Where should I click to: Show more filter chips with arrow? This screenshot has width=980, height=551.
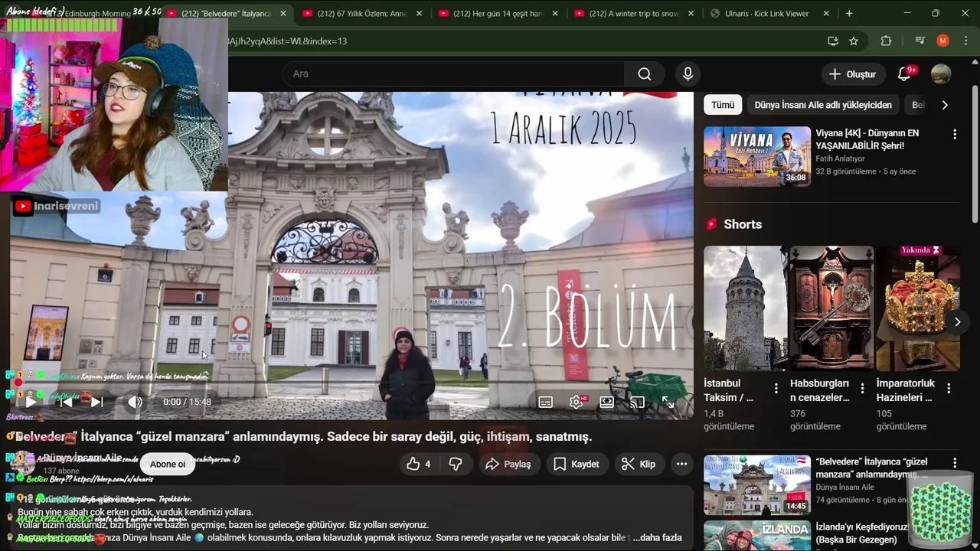945,105
